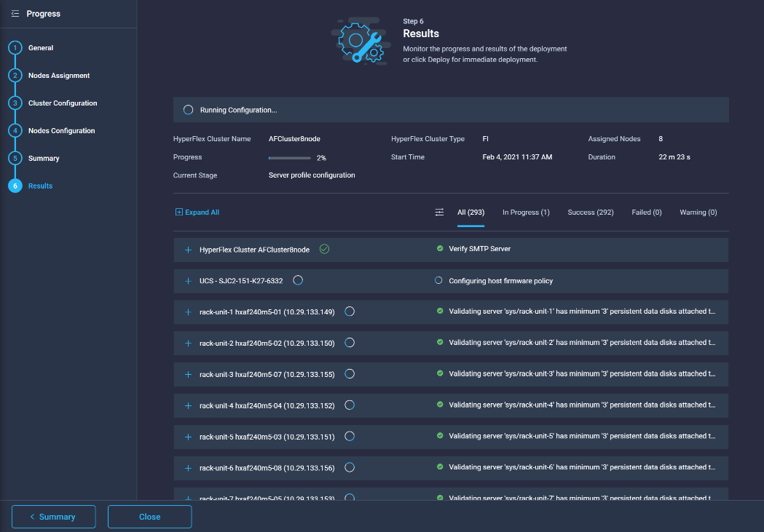Open the filter settings icon beside All tab
This screenshot has height=532, width=764.
(x=439, y=213)
